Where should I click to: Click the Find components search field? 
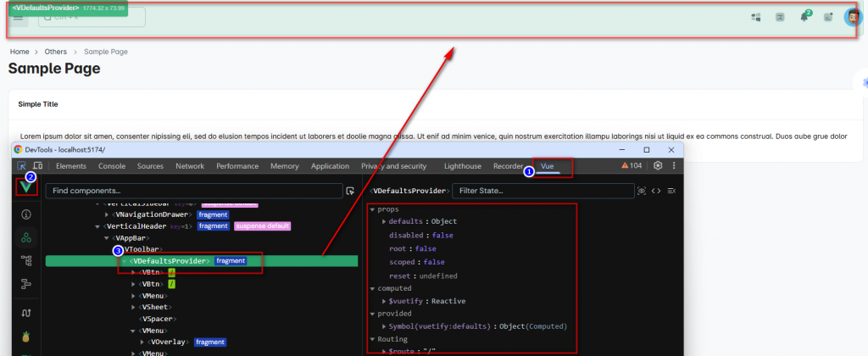[x=194, y=191]
